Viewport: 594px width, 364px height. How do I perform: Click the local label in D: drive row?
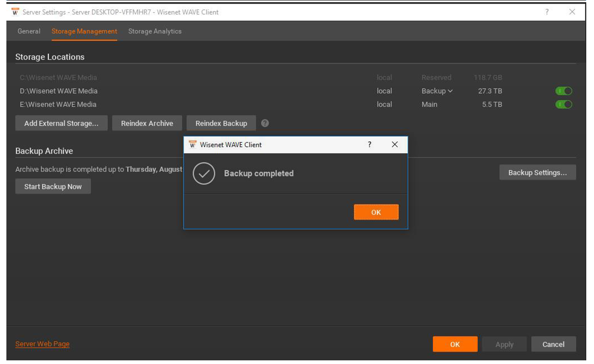[x=384, y=91]
